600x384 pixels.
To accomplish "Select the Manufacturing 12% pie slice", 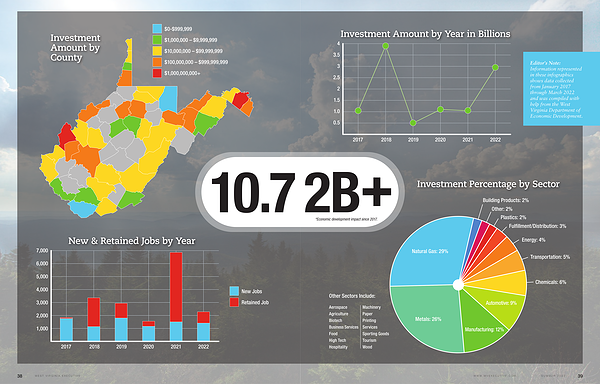I will tap(483, 325).
